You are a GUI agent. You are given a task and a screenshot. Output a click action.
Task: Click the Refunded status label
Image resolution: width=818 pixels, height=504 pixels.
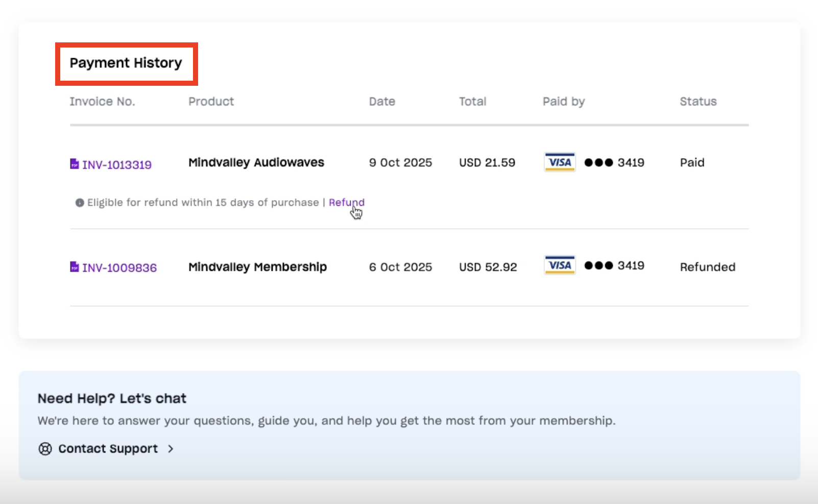[707, 266]
